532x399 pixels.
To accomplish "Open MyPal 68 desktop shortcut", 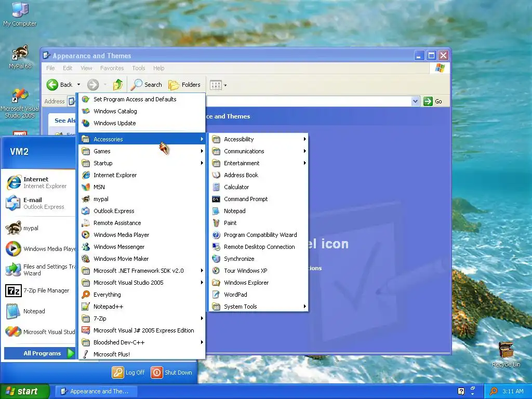I will point(20,58).
